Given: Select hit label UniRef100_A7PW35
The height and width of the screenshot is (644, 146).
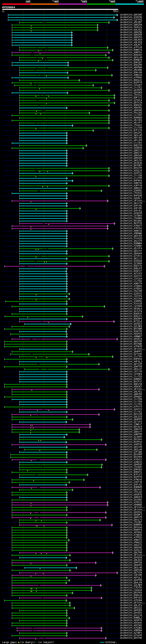Looking at the screenshot, I should pyautogui.click(x=131, y=347).
